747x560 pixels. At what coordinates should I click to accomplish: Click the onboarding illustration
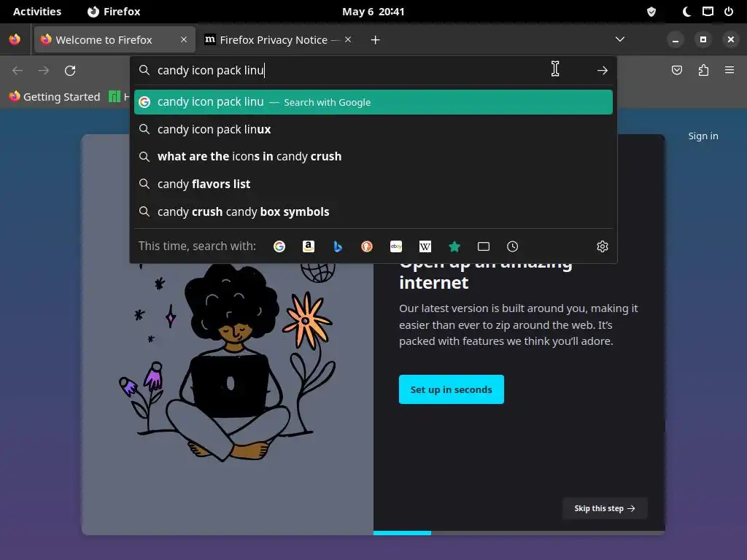click(228, 362)
